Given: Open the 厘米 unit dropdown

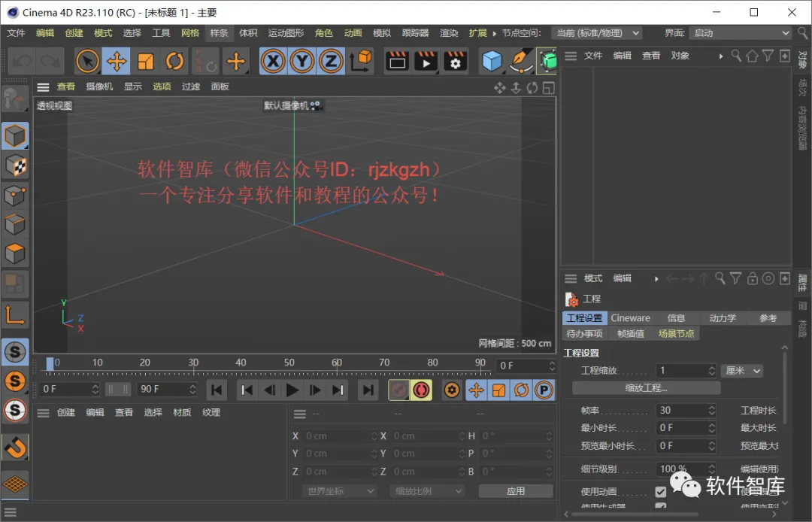Looking at the screenshot, I should tap(742, 371).
